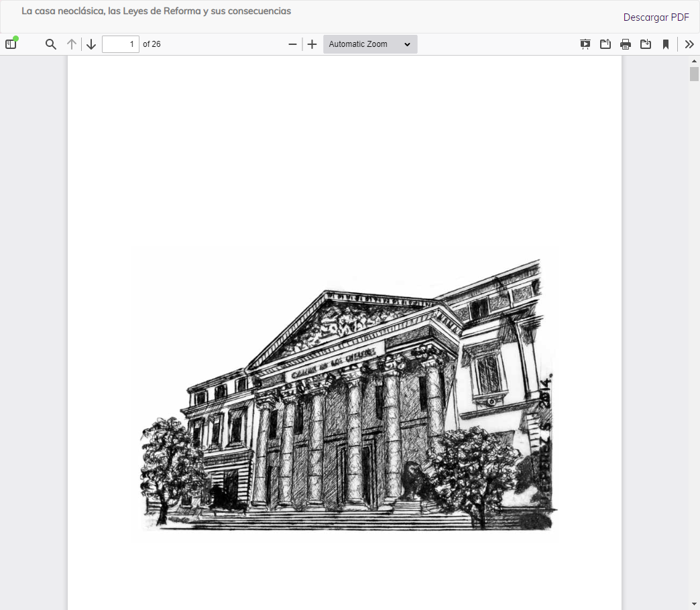Go to next page arrow
Screen dimensions: 700x610
click(x=91, y=44)
